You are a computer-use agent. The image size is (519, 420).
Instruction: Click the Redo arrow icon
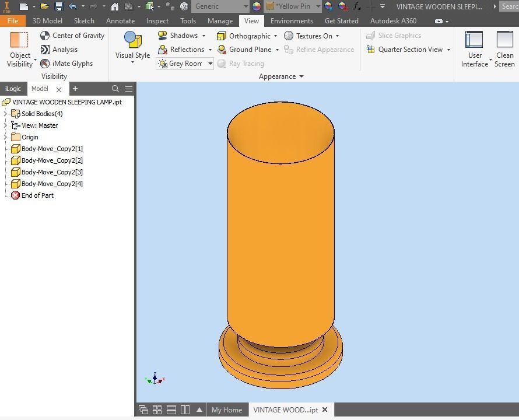(94, 6)
